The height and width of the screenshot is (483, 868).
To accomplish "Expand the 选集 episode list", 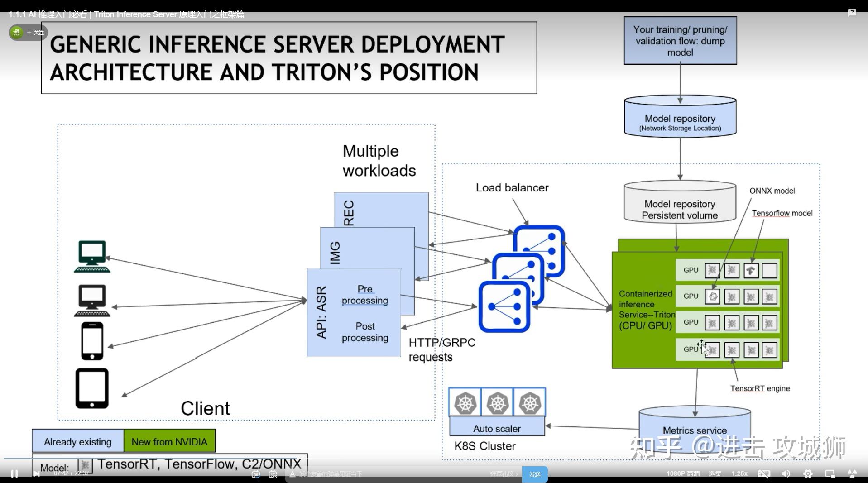I will [715, 473].
